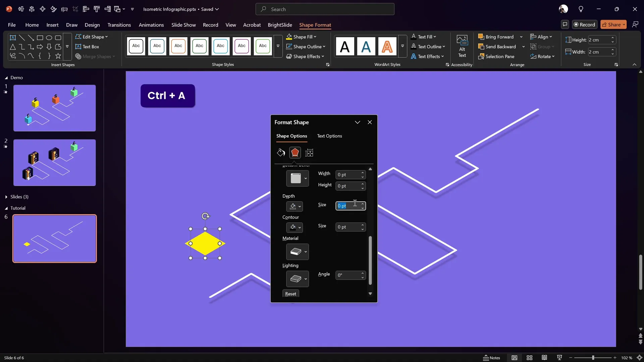Pick the oval shape in Insert Shapes gallery
Image resolution: width=644 pixels, height=362 pixels.
(49, 38)
